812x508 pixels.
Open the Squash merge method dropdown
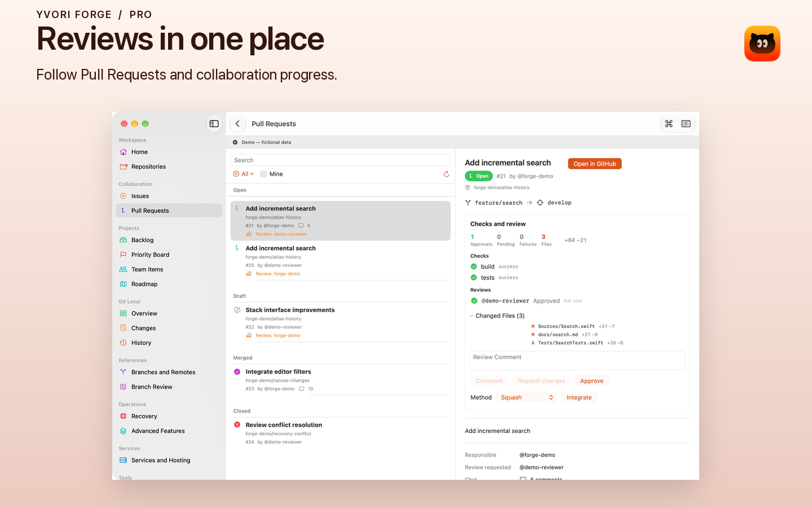pyautogui.click(x=527, y=397)
